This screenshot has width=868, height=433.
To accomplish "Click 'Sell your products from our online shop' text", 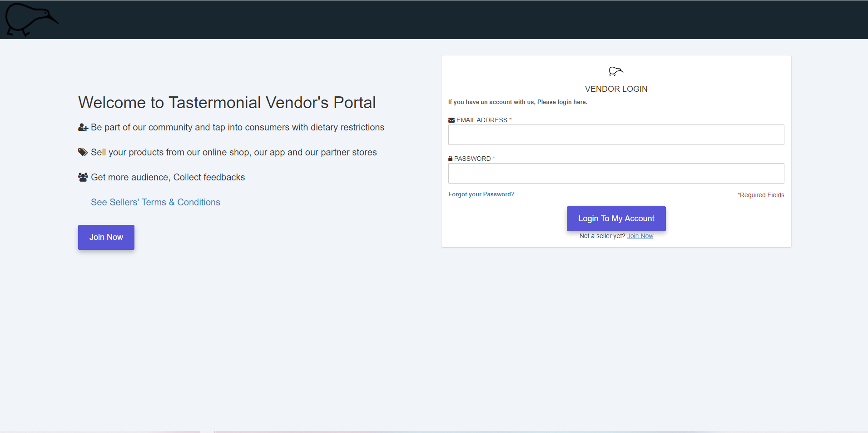I will point(234,152).
